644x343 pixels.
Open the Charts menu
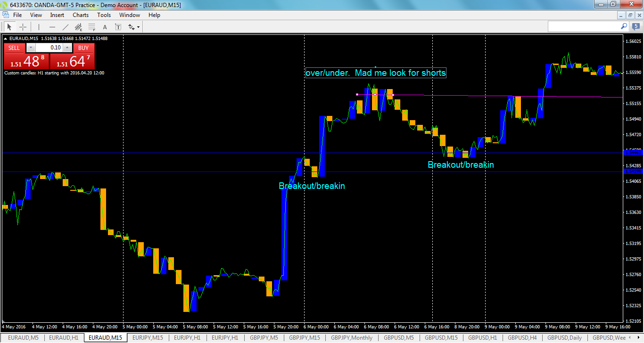click(x=80, y=15)
